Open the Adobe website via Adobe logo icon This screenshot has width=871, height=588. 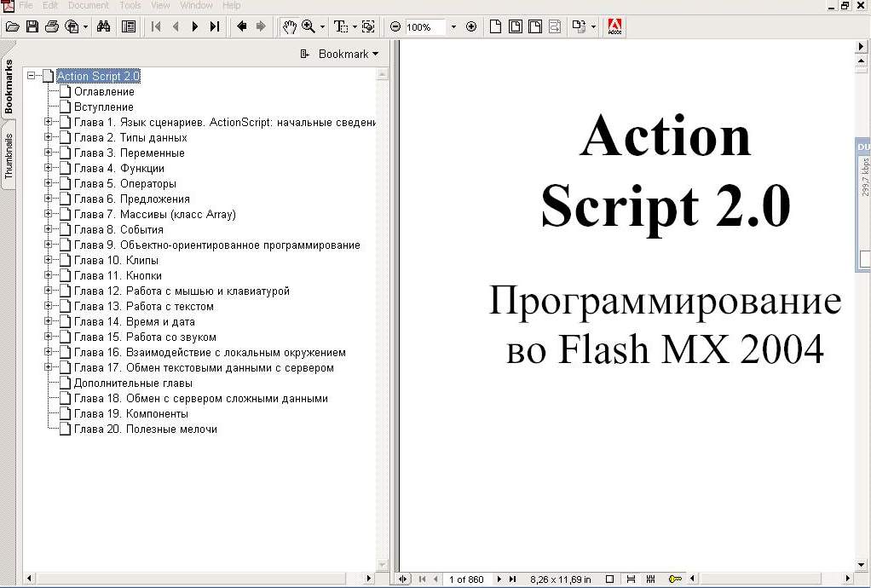pyautogui.click(x=614, y=26)
